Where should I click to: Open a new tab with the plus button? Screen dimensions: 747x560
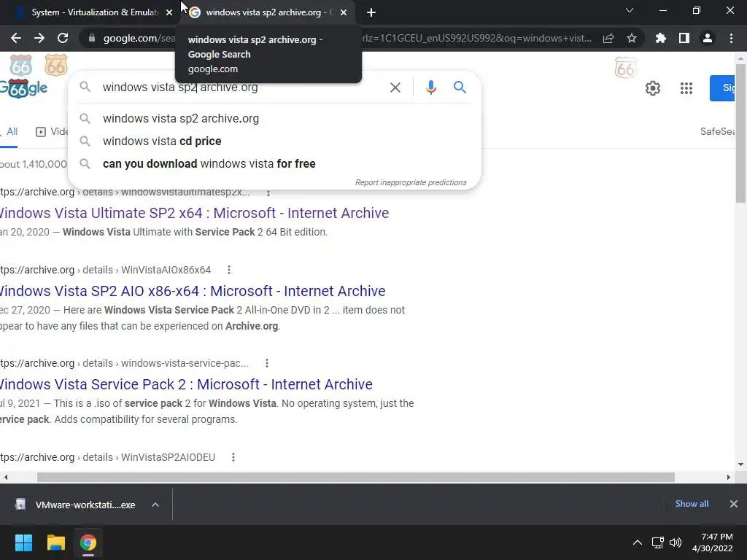click(x=371, y=12)
